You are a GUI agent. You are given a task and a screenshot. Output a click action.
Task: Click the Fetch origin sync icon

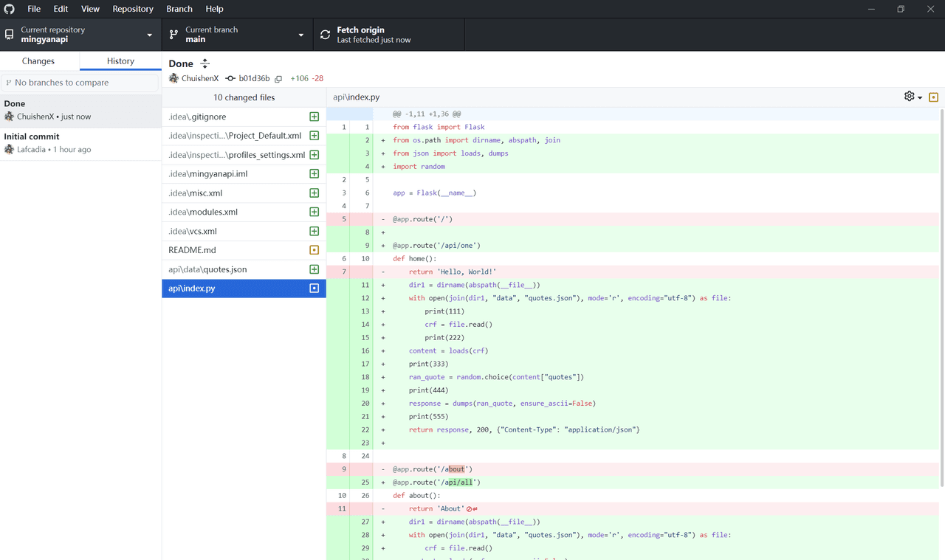[325, 35]
